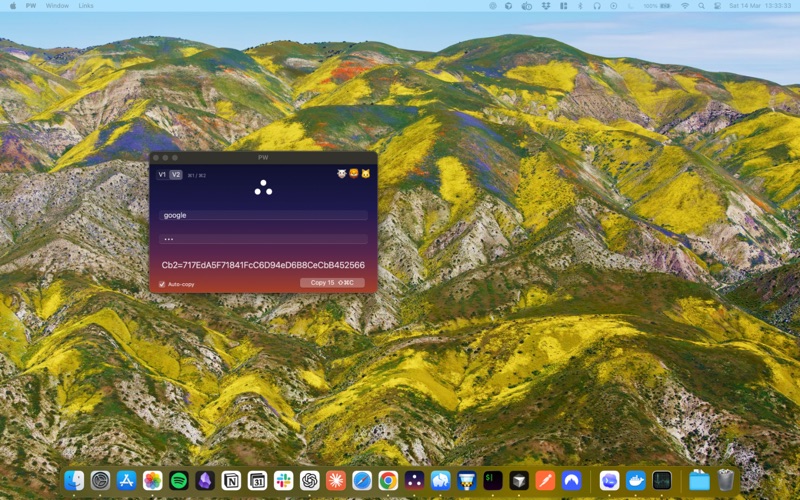
Task: Open TablePlus elephant icon in the Dock
Action: [440, 481]
